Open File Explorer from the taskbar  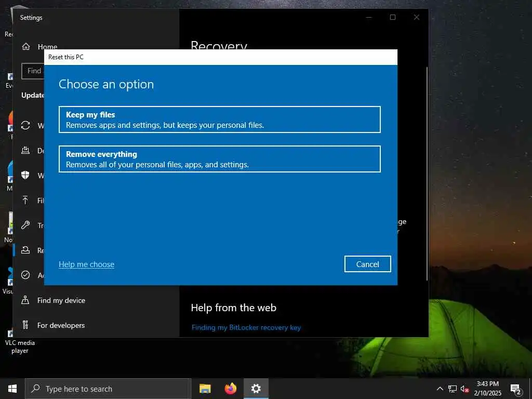click(205, 389)
